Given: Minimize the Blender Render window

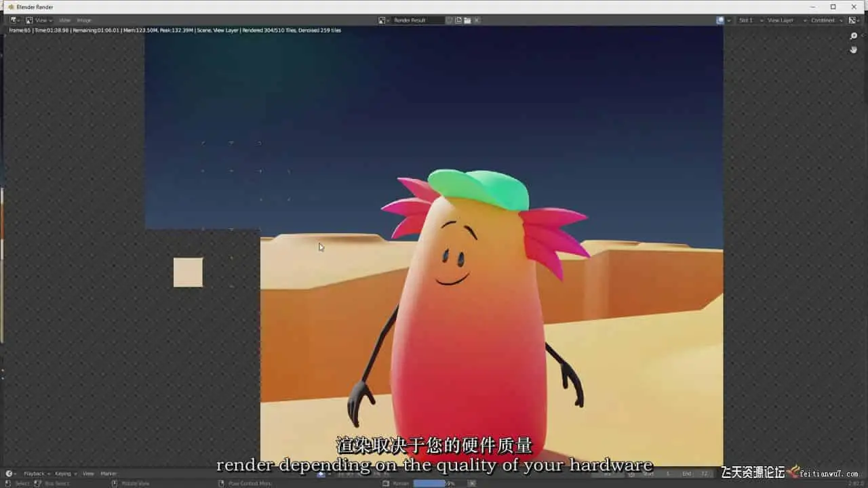Looking at the screenshot, I should (812, 7).
